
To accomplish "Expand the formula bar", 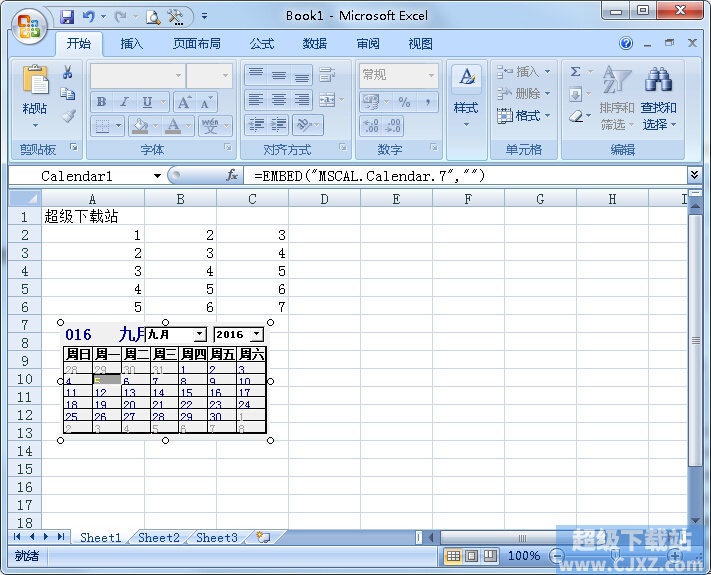I will coord(694,175).
